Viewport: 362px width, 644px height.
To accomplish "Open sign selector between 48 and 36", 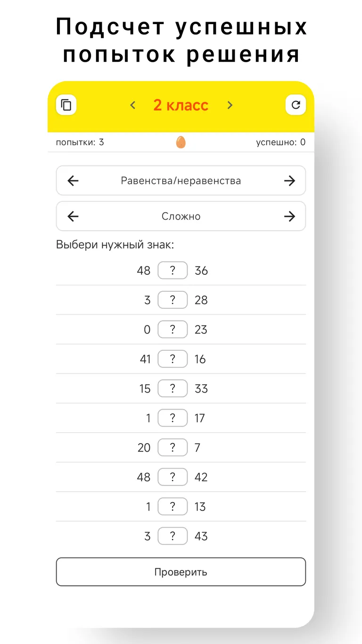I will (173, 271).
